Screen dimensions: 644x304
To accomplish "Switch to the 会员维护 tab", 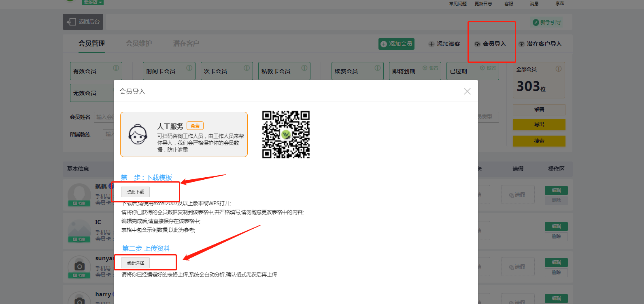I will click(x=139, y=43).
